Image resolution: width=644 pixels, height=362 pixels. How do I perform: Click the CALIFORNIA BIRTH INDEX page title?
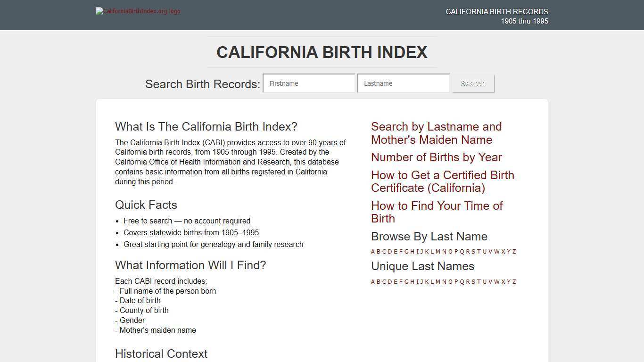(x=322, y=52)
